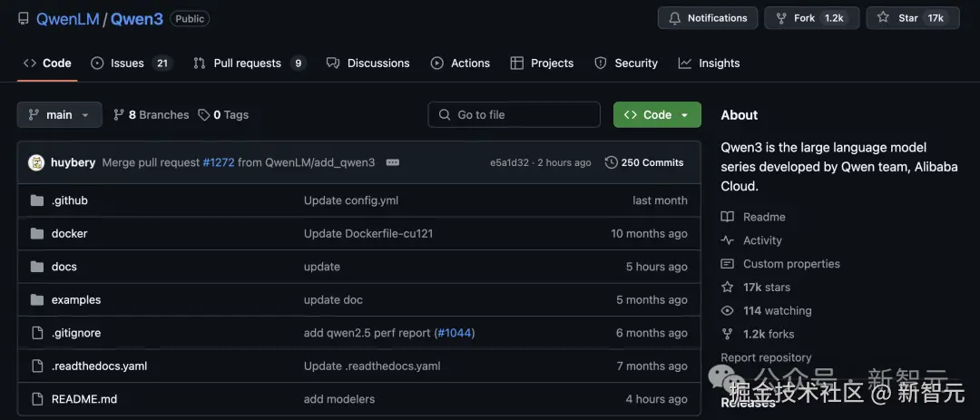Click the commit history clock icon
The image size is (980, 420).
click(x=612, y=162)
